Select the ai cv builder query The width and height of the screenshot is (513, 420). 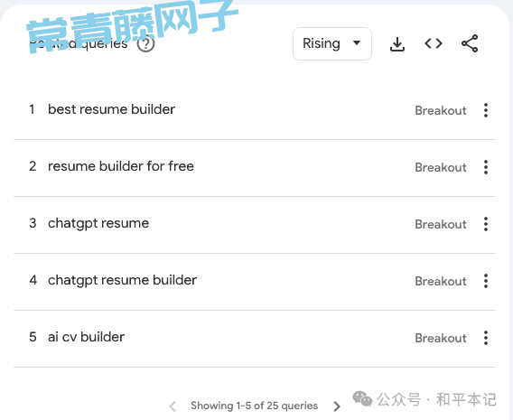pyautogui.click(x=86, y=337)
